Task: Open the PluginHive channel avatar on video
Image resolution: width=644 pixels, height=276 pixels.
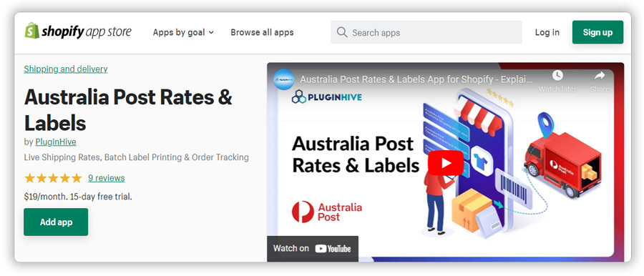Action: click(284, 79)
